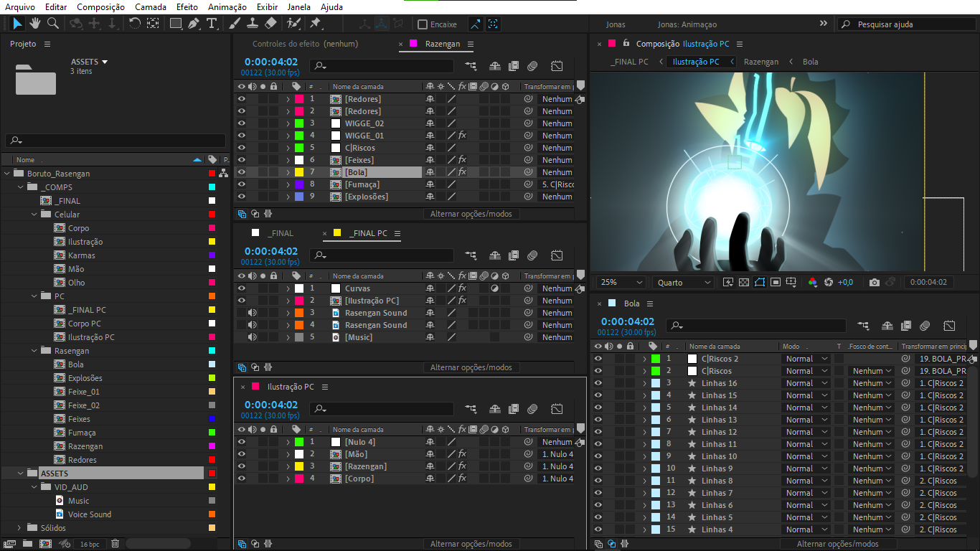The width and height of the screenshot is (980, 551).
Task: Select the Rectangle shape tool
Action: [176, 24]
